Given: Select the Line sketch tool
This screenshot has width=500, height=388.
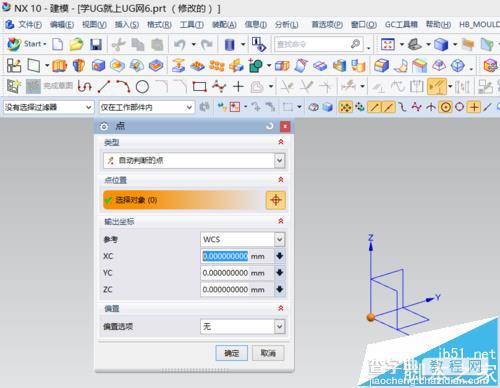Looking at the screenshot, I should coord(104,87).
